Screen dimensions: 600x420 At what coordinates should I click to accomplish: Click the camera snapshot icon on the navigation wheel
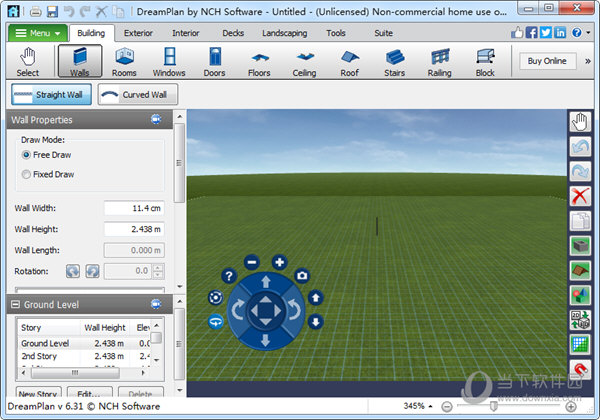[301, 275]
